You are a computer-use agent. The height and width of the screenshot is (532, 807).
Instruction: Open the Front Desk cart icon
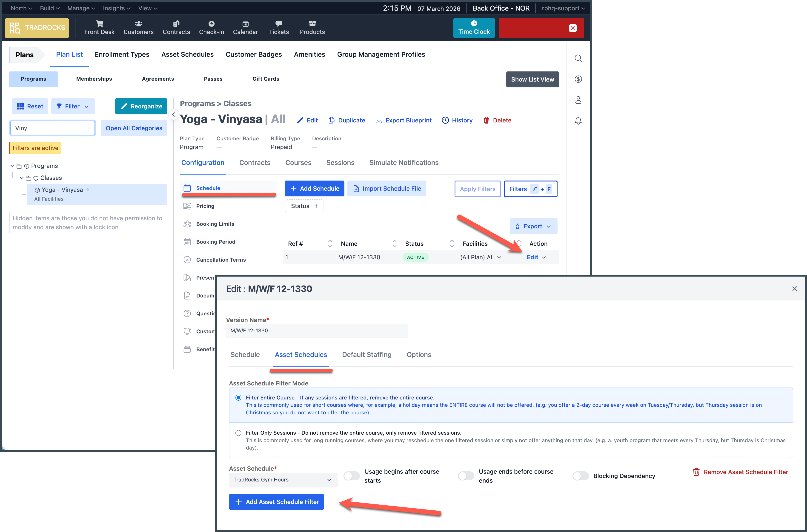(x=100, y=24)
